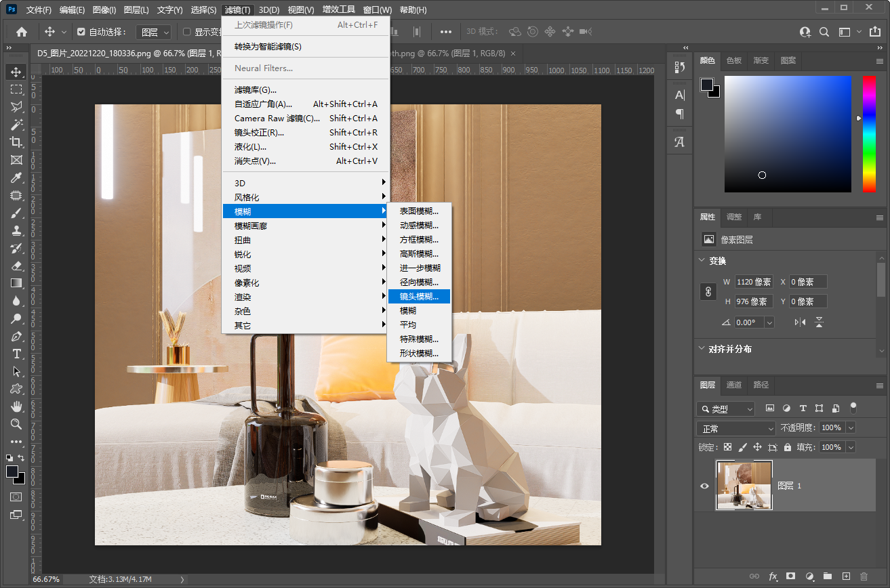Viewport: 890px width, 588px height.
Task: Select the Blur drop tool
Action: (x=16, y=301)
